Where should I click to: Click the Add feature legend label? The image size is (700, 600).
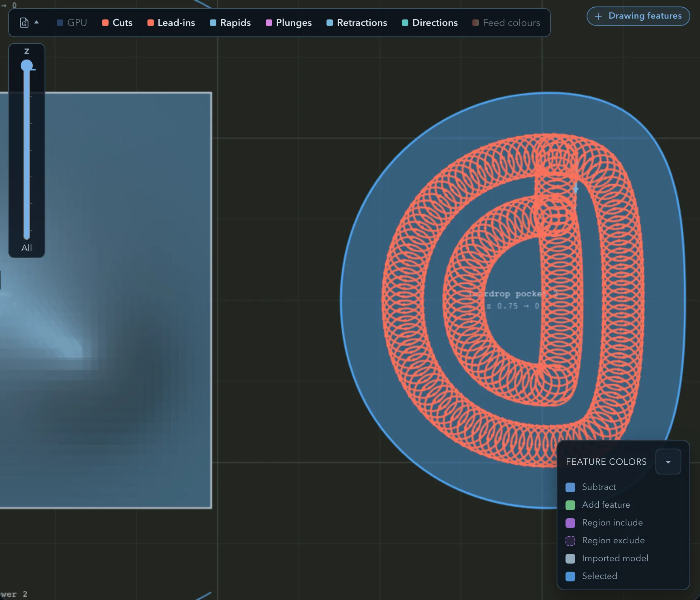(x=606, y=505)
